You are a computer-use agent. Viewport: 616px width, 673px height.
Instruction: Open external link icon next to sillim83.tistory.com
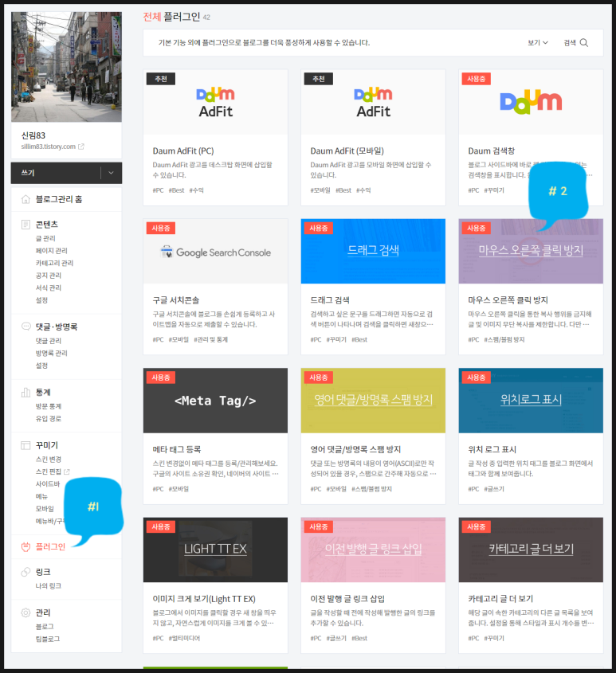80,147
